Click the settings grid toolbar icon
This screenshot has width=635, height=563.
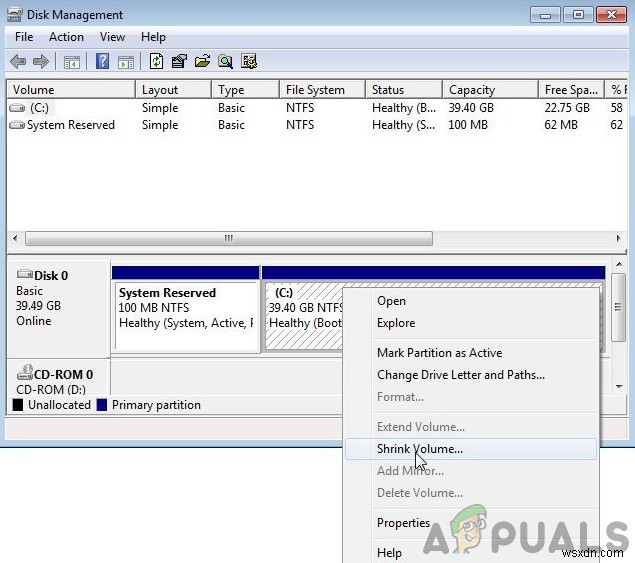[x=249, y=62]
